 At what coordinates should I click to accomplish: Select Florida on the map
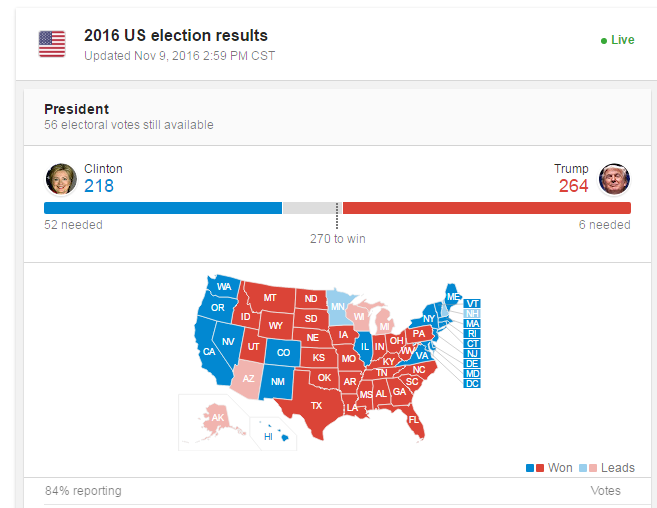(x=413, y=420)
